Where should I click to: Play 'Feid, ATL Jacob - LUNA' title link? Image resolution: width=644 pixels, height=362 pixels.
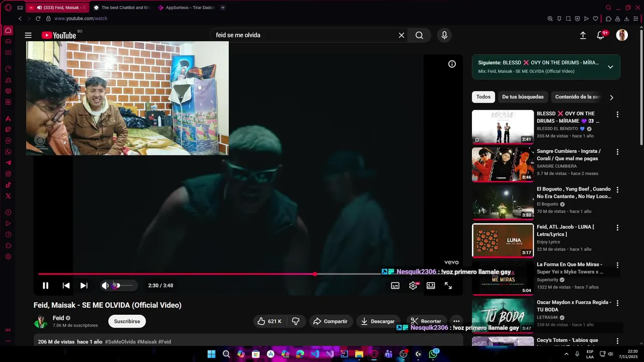[566, 230]
